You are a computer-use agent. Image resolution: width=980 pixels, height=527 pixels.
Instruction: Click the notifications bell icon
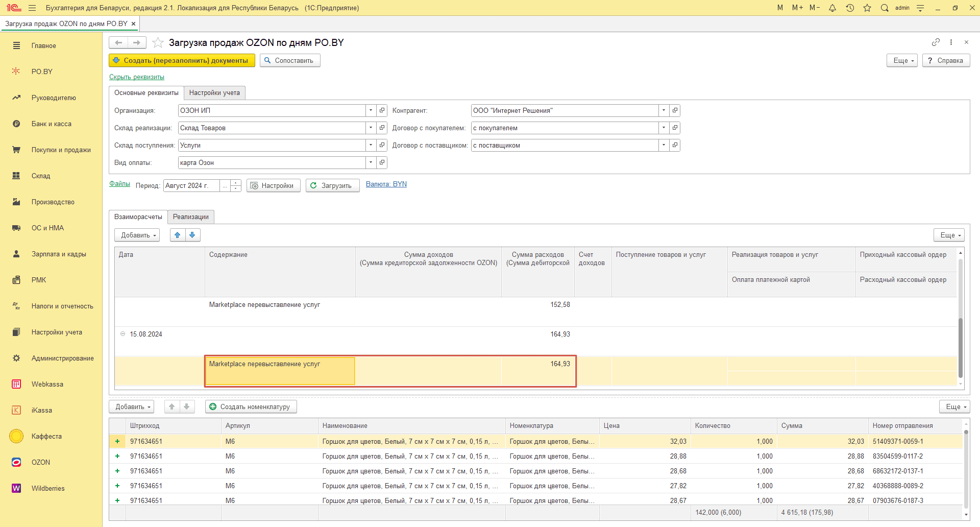[x=832, y=8]
